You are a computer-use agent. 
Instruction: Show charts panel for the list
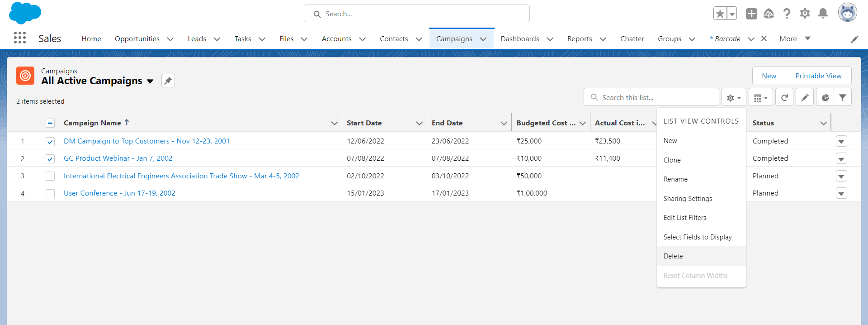[x=825, y=98]
